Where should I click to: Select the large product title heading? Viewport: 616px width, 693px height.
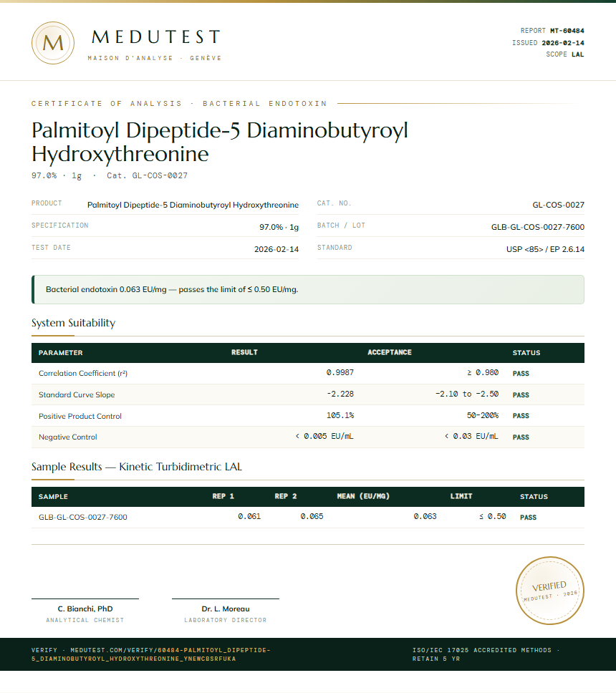pyautogui.click(x=220, y=142)
